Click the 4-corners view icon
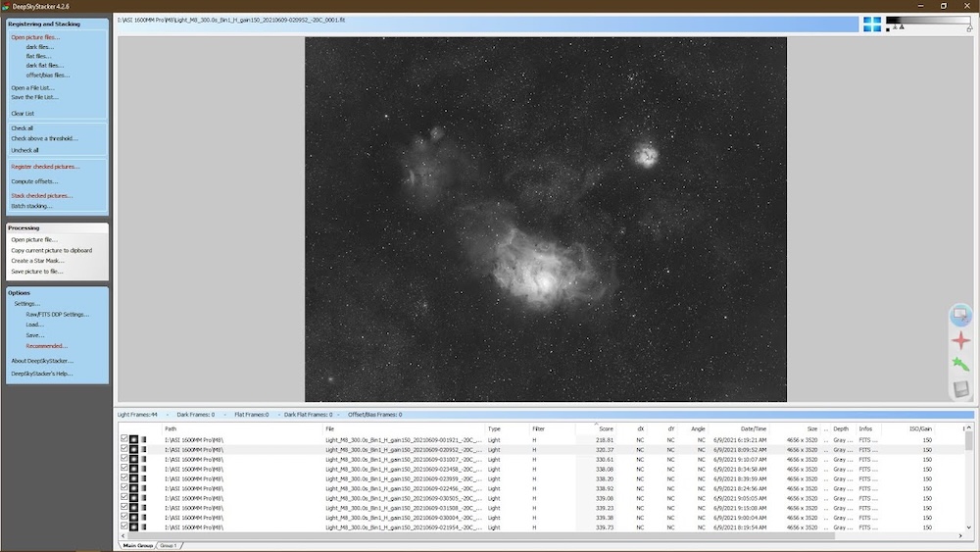This screenshot has width=980, height=552. click(872, 25)
